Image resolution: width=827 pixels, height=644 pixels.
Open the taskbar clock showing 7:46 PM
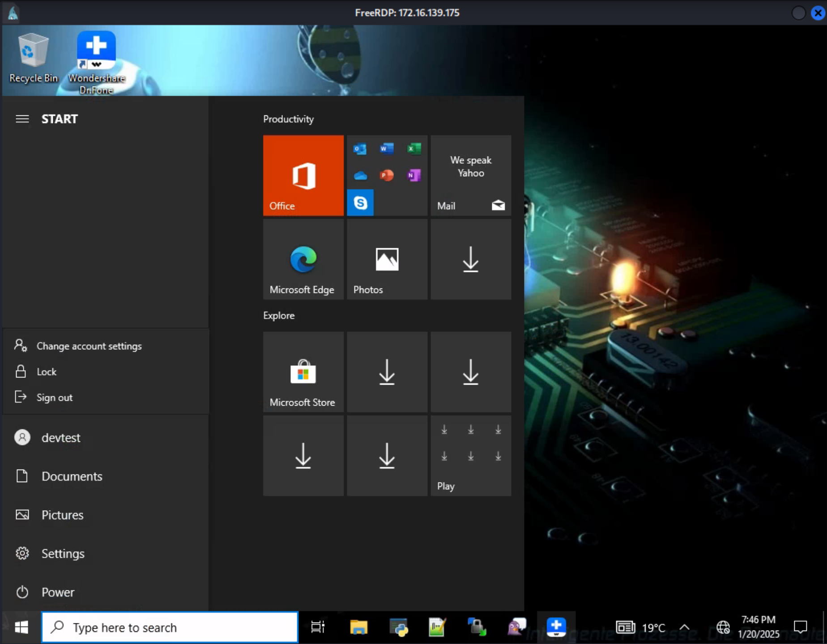pyautogui.click(x=759, y=627)
